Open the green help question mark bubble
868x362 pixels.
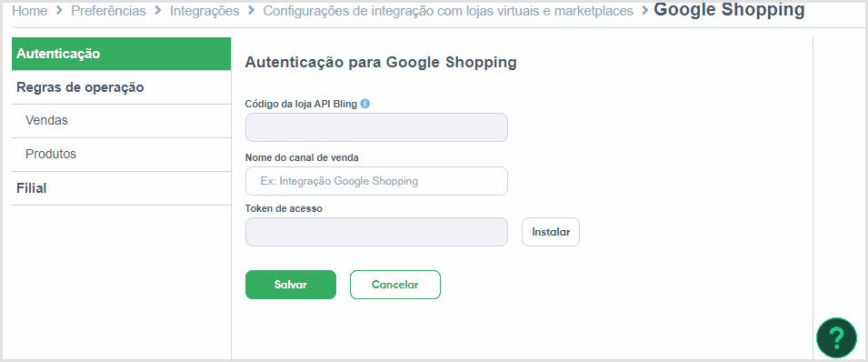tap(836, 337)
